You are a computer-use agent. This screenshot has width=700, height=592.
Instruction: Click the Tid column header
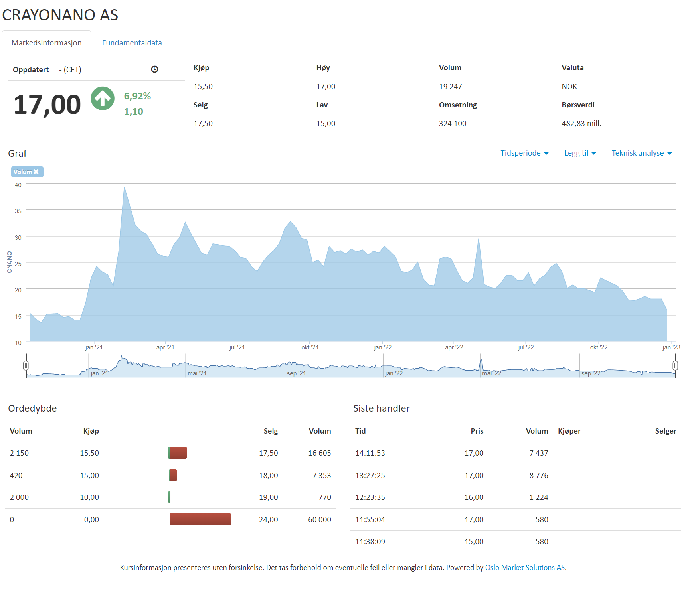pyautogui.click(x=360, y=431)
